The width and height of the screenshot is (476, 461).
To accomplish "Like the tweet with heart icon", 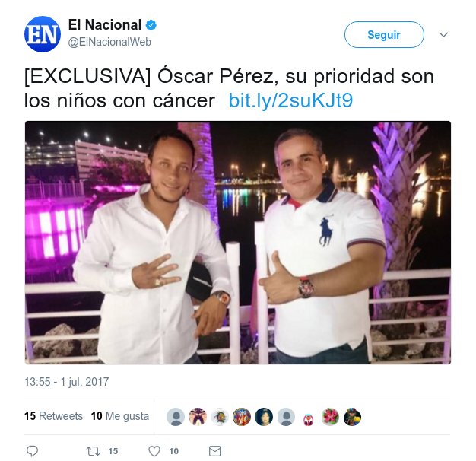I will [154, 451].
